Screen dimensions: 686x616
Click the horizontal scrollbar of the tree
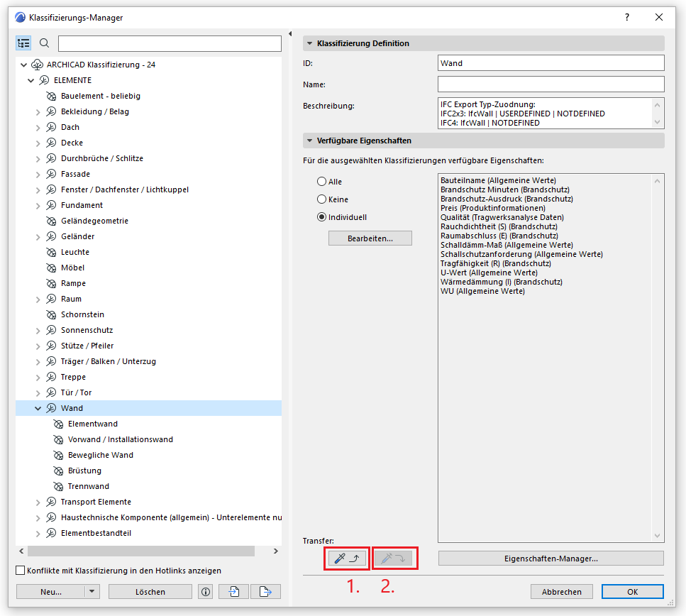coord(140,551)
